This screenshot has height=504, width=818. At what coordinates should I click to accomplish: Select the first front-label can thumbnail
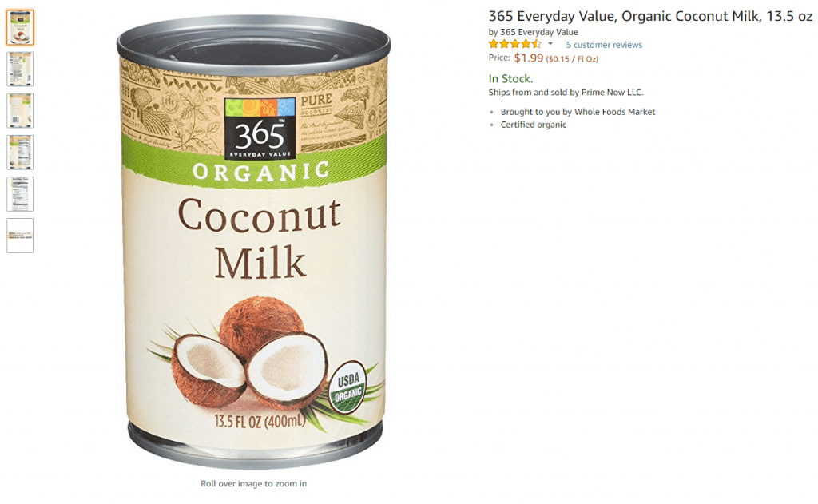20,27
